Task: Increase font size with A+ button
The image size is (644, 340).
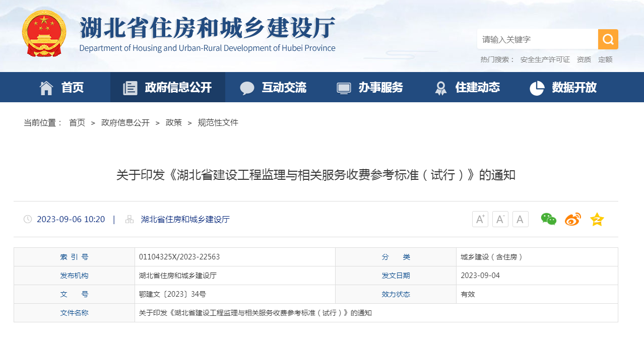Action: click(x=480, y=219)
